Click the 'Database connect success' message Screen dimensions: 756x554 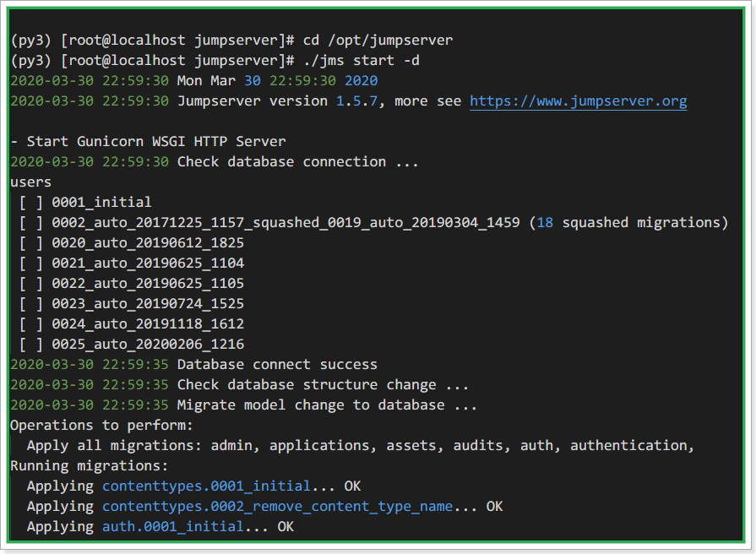coord(277,364)
